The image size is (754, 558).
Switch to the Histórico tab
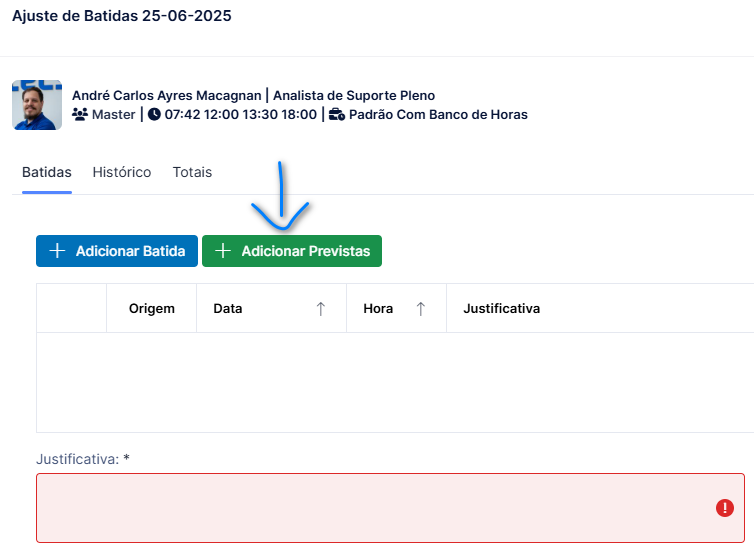122,172
